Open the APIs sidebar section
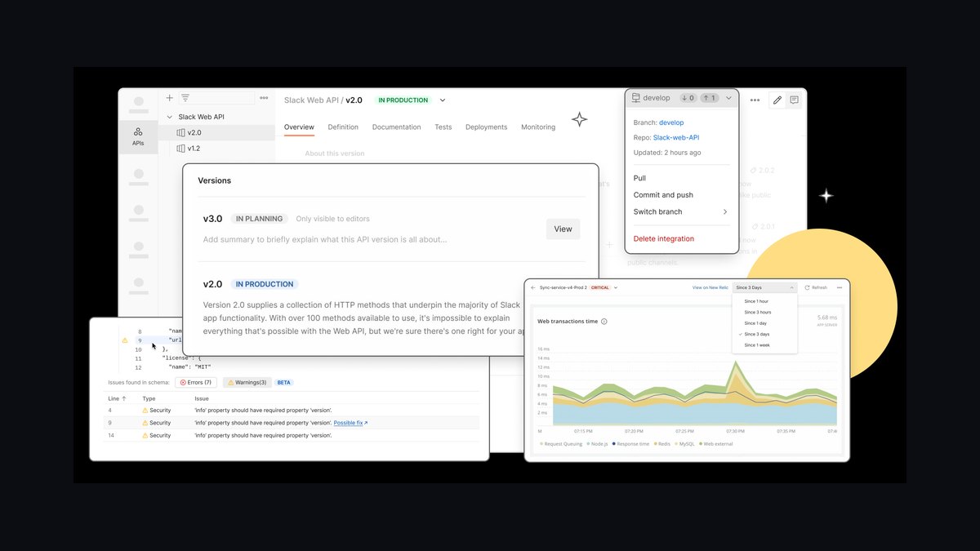The image size is (980, 551). coord(138,136)
